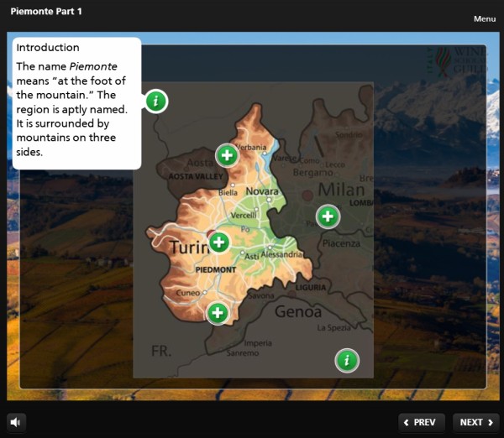Open the Menu at the top right
Screen dimensions: 504x438
coord(485,19)
